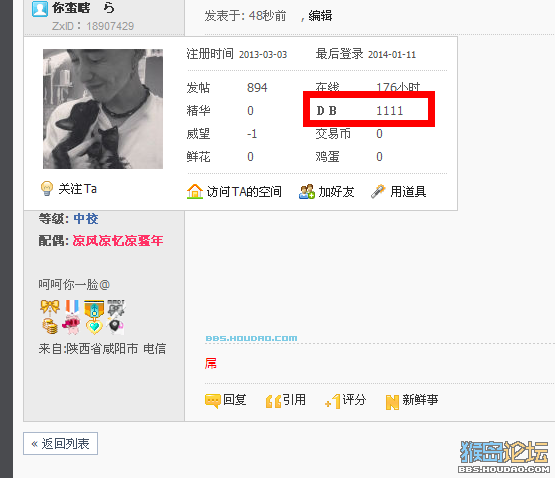Click the house icon for 访问TA的空间

195,192
